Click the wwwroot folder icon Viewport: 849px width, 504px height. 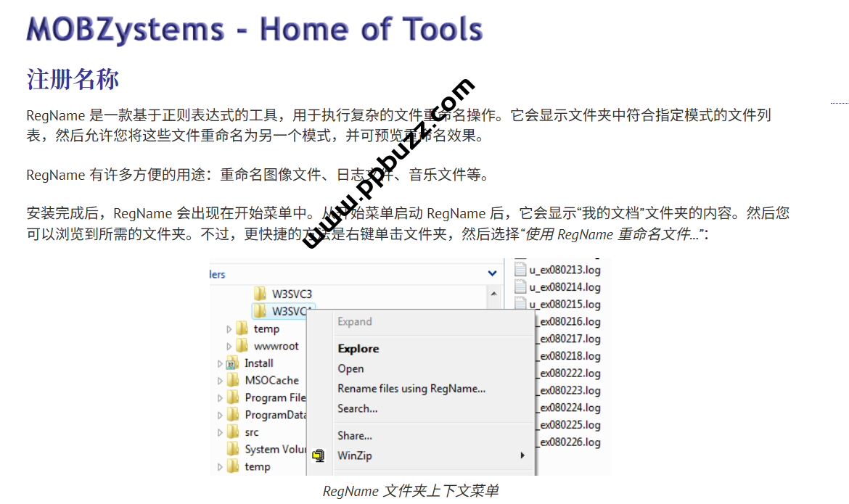[x=242, y=346]
